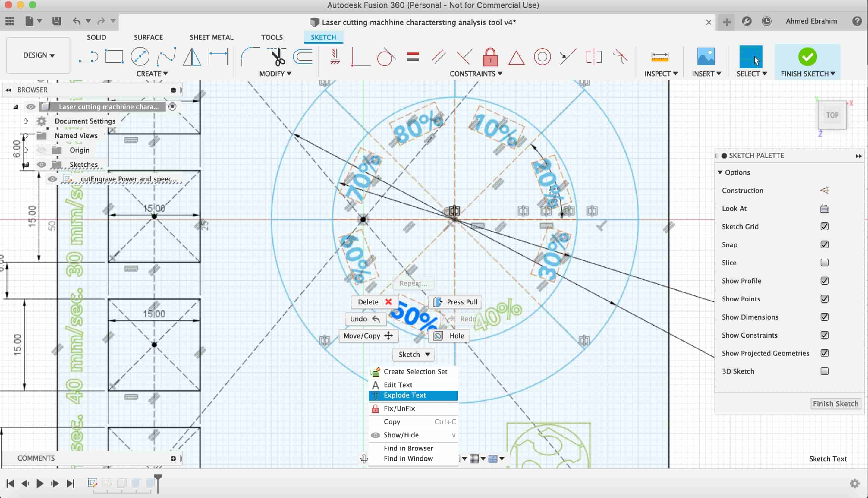Image resolution: width=868 pixels, height=498 pixels.
Task: Select the Trim scissors tool
Action: tap(277, 57)
